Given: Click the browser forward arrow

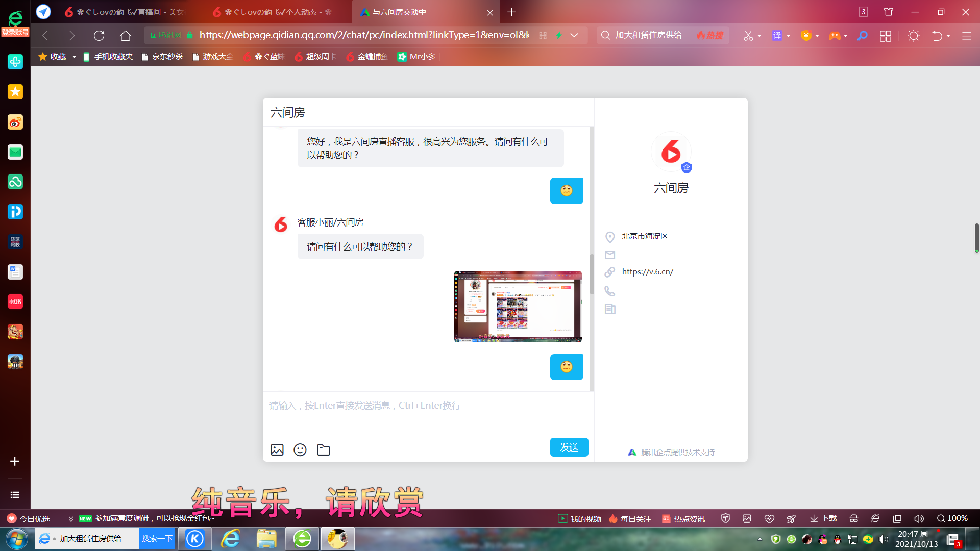Looking at the screenshot, I should 72,35.
